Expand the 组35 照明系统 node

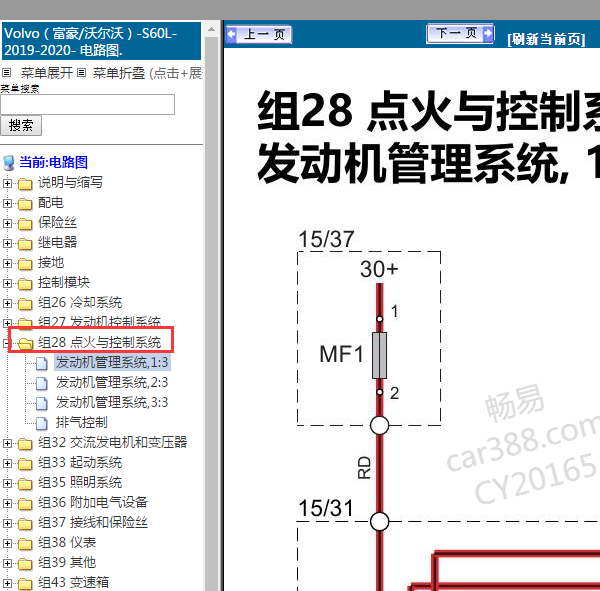pos(7,483)
